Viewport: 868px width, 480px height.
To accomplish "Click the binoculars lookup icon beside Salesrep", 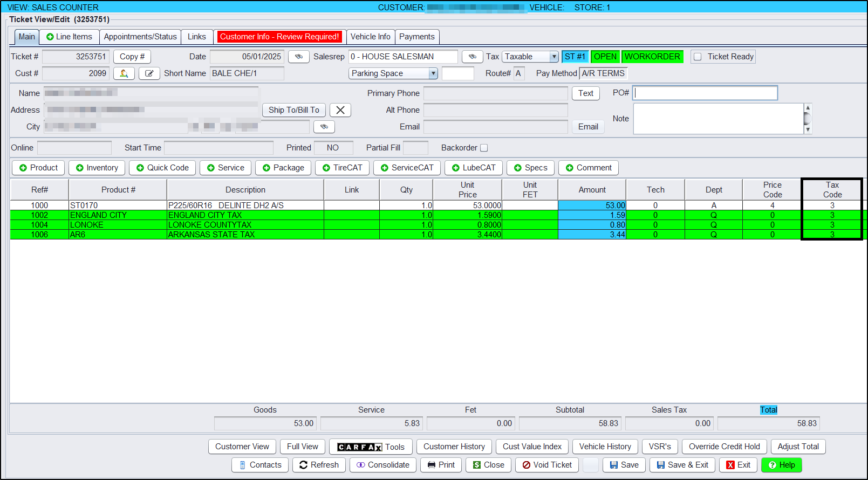I will pos(472,57).
